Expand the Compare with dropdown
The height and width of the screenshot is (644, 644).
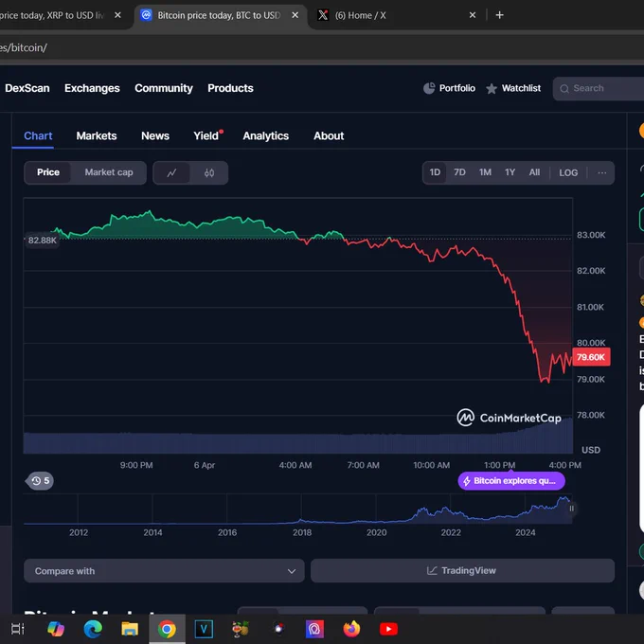click(164, 571)
